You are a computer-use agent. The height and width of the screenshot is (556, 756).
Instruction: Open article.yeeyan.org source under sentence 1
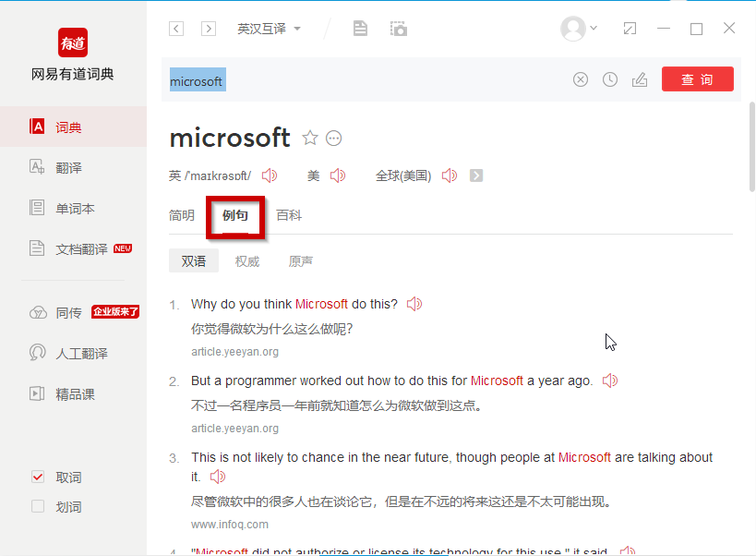tap(234, 352)
